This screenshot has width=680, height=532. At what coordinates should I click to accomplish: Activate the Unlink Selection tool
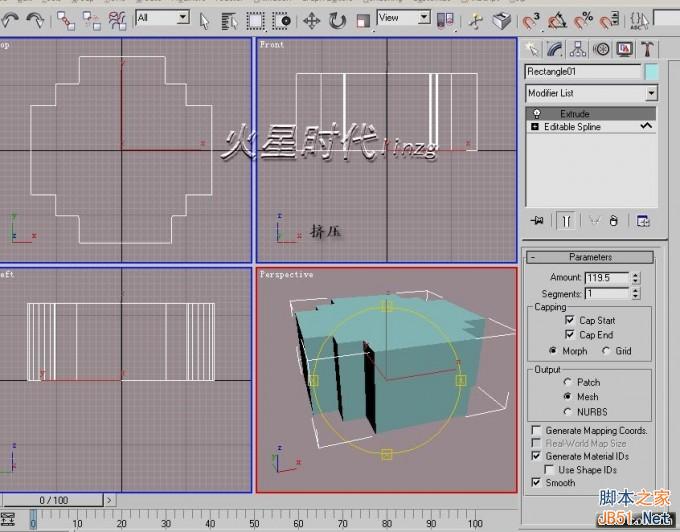92,21
